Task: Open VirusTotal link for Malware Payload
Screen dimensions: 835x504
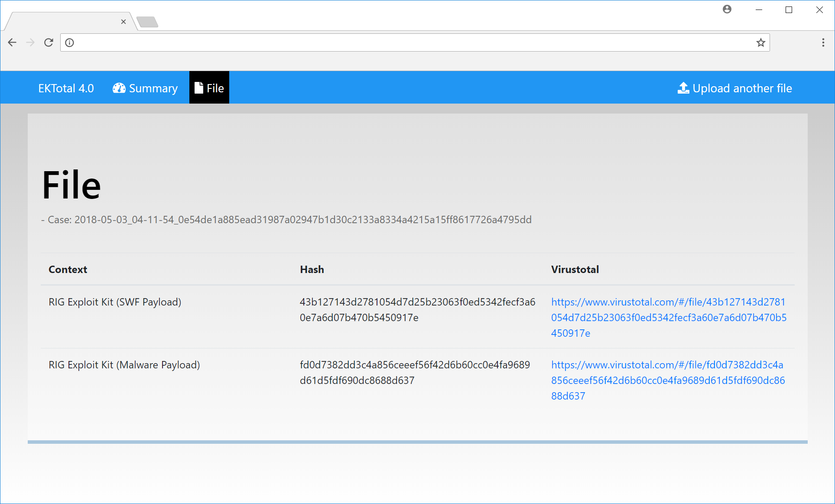Action: tap(667, 380)
